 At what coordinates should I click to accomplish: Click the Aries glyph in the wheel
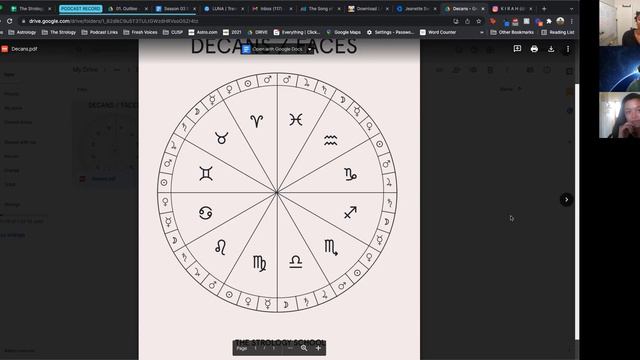pos(257,121)
